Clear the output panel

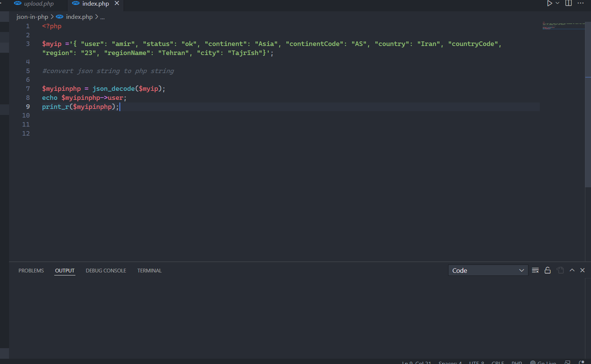click(x=535, y=270)
